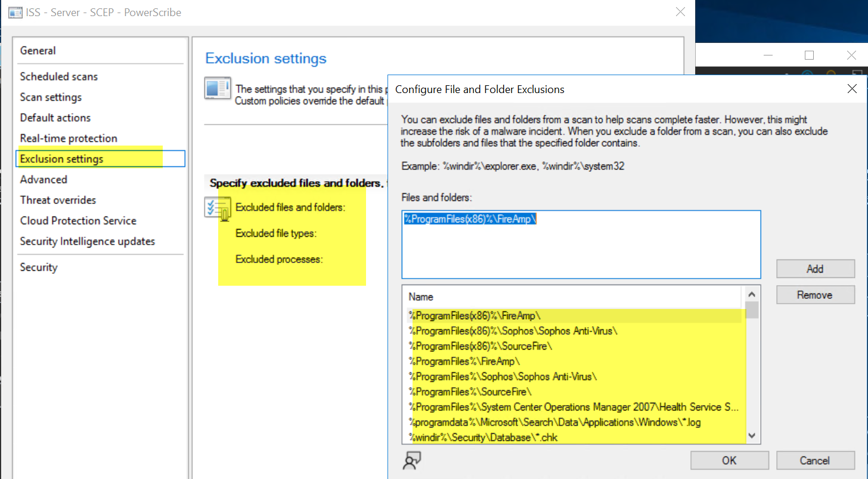Open the Advanced settings page
The image size is (868, 479).
click(44, 180)
